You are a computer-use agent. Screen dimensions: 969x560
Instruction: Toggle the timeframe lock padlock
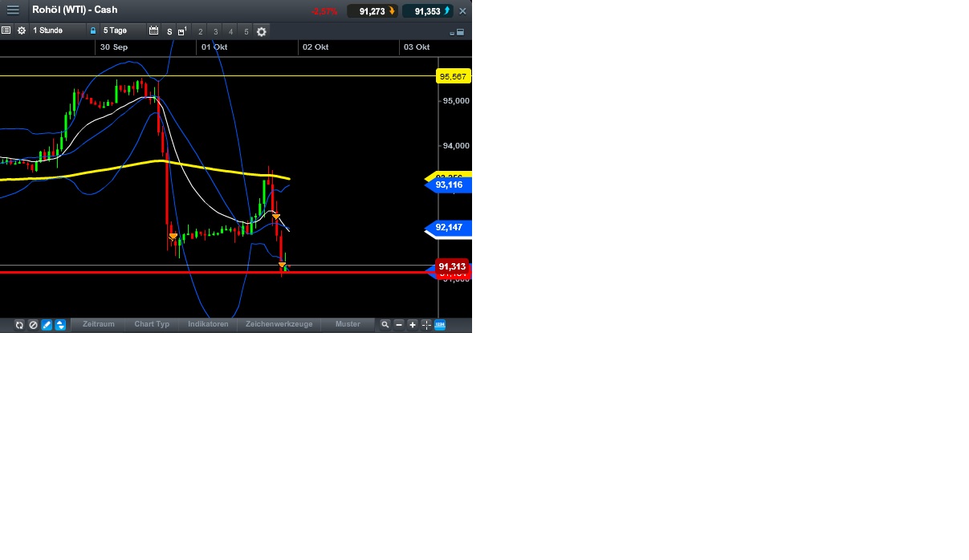92,30
